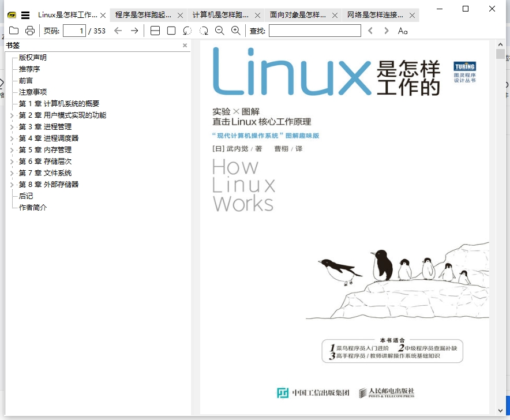Open a file with the folder icon
Screen dimensions: 510x420
coord(14,31)
